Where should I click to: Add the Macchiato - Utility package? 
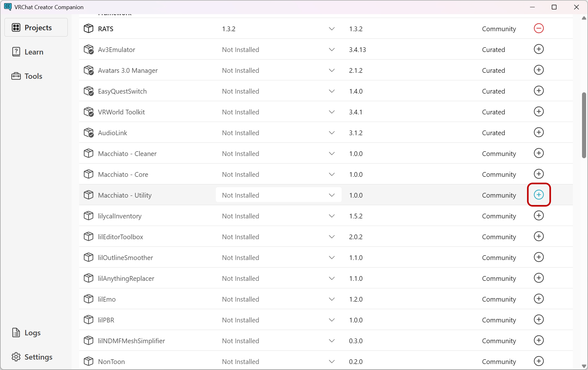click(x=539, y=195)
